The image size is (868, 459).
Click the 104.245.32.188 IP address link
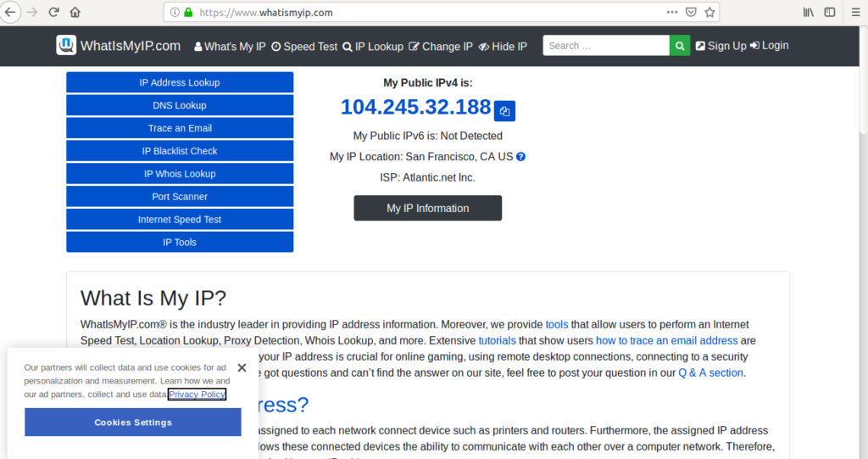tap(415, 107)
